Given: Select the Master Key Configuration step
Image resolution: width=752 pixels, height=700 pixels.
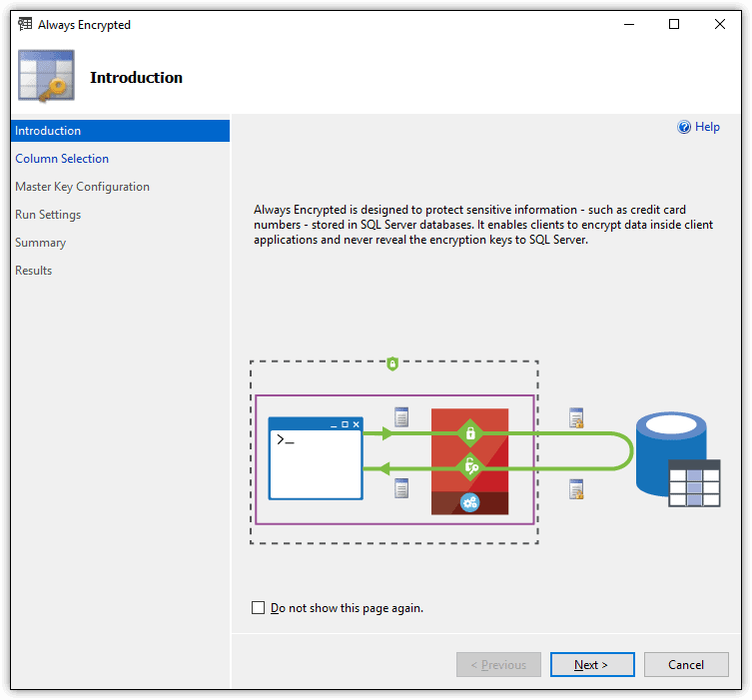Looking at the screenshot, I should [x=82, y=187].
